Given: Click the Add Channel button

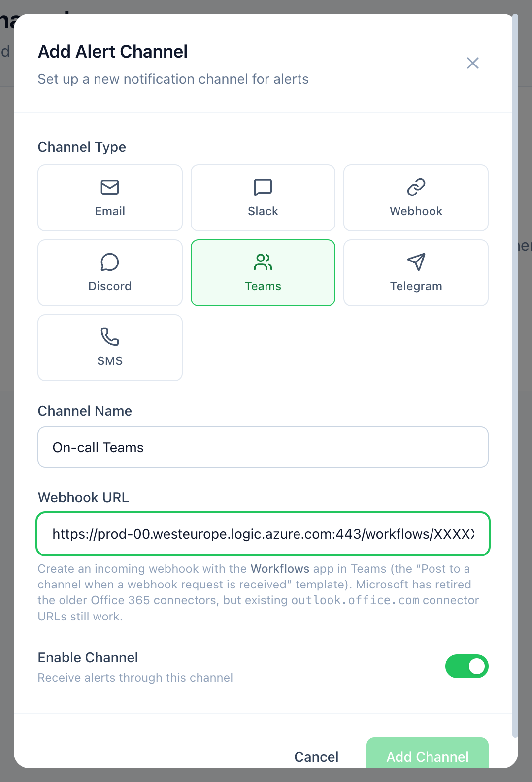Looking at the screenshot, I should (428, 753).
